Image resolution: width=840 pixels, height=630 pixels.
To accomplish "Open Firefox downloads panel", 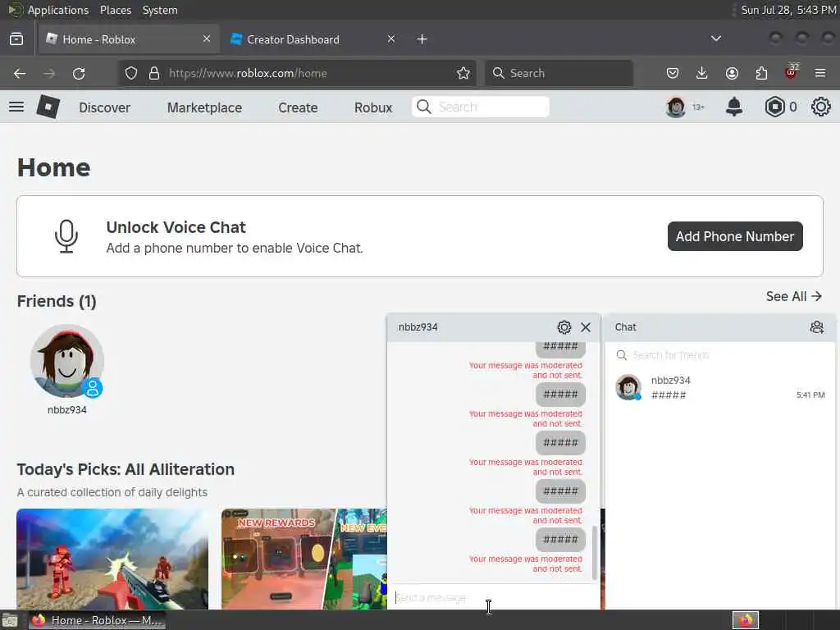I will pyautogui.click(x=702, y=73).
